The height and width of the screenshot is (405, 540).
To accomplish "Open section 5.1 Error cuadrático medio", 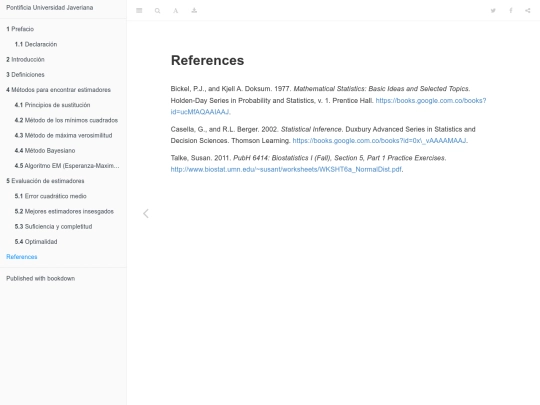I will click(51, 196).
